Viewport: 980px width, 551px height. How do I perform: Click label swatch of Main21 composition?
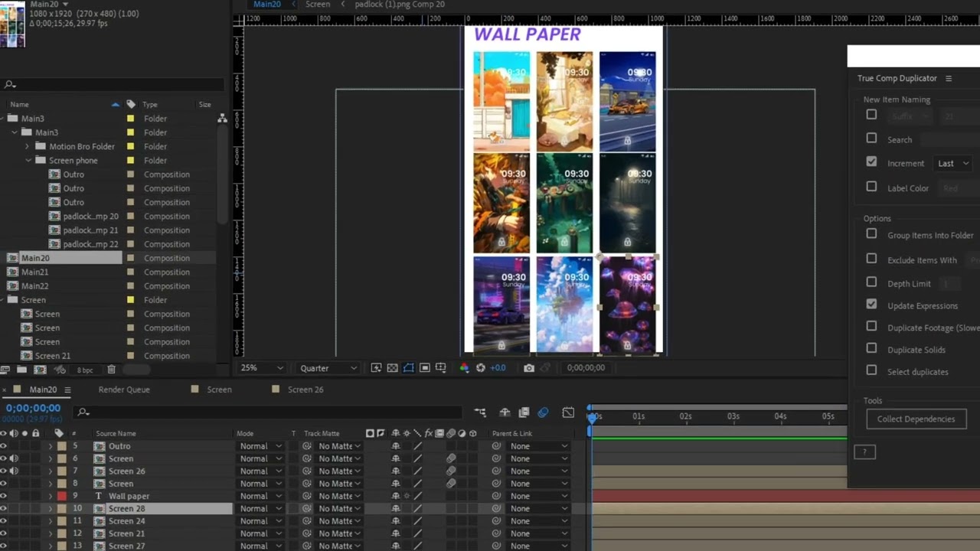coord(130,272)
